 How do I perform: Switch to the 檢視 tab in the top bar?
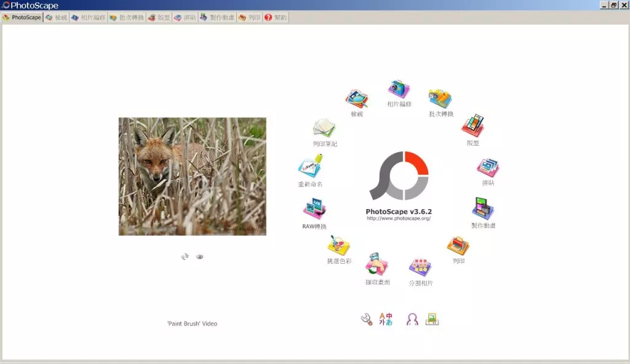click(x=56, y=18)
